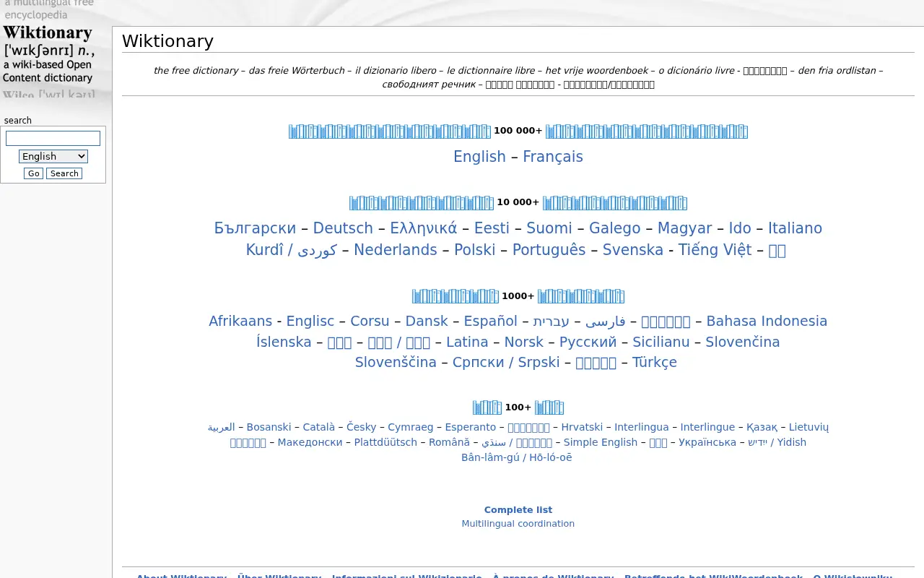924x578 pixels.
Task: Open the search language dropdown
Action: tap(53, 156)
